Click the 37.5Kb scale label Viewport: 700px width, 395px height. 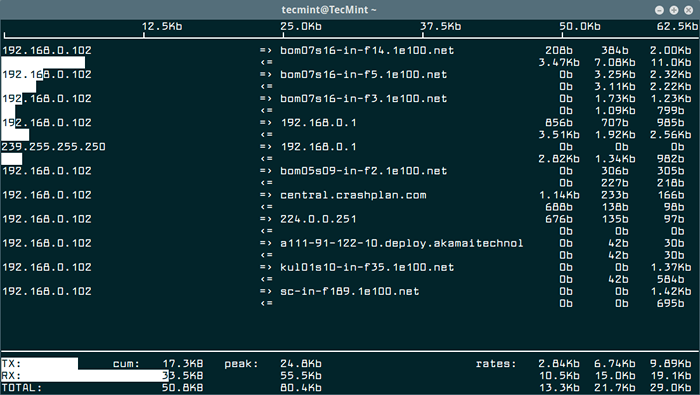441,26
